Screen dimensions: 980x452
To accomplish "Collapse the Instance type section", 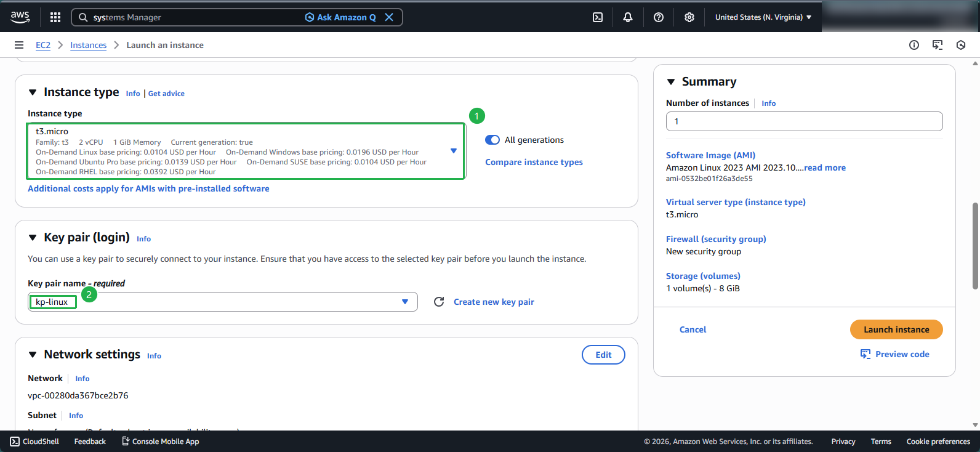I will click(x=33, y=92).
